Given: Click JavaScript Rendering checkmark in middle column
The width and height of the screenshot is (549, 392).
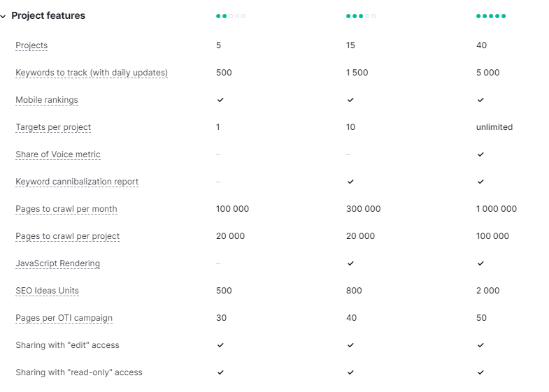Looking at the screenshot, I should click(x=350, y=263).
